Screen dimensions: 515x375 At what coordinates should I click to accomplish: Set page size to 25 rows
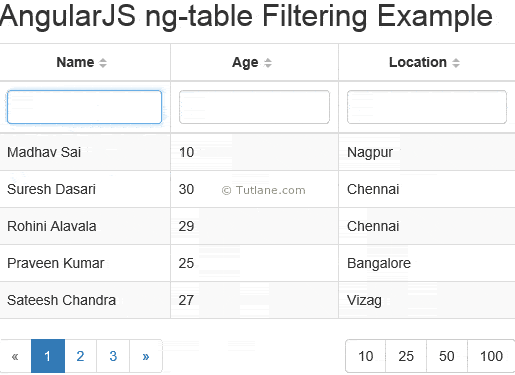[406, 356]
